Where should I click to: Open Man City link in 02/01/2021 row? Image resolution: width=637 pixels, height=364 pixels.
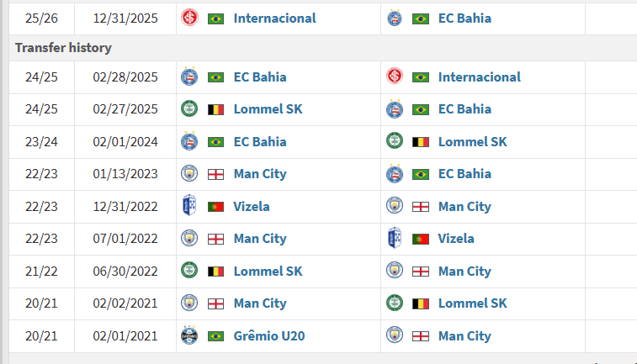(x=464, y=336)
